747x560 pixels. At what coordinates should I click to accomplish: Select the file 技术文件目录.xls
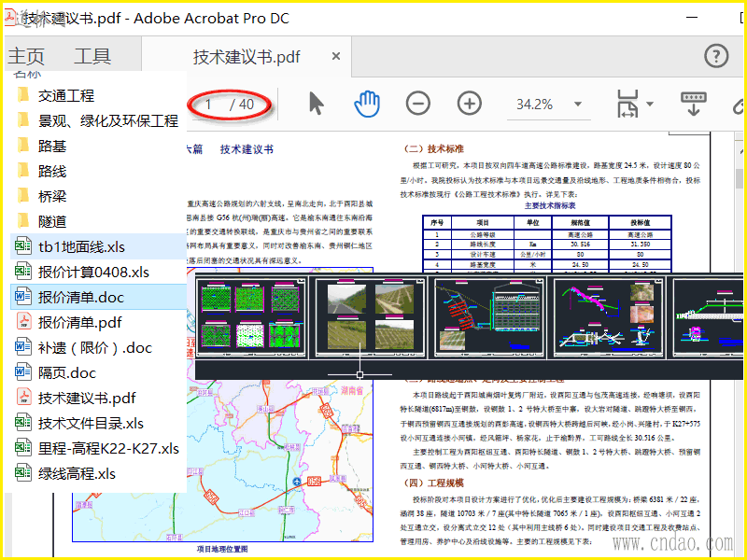point(91,424)
